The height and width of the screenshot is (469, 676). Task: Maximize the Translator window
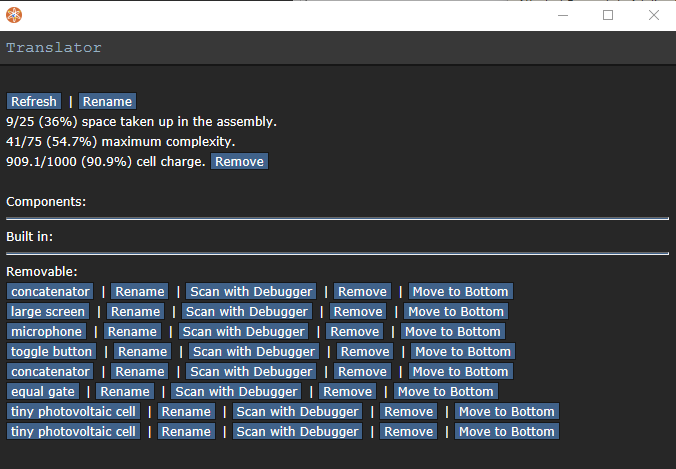pyautogui.click(x=608, y=15)
